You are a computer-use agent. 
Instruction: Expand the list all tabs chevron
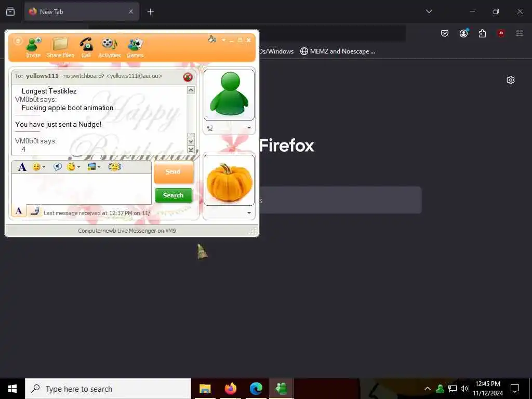[x=429, y=11]
